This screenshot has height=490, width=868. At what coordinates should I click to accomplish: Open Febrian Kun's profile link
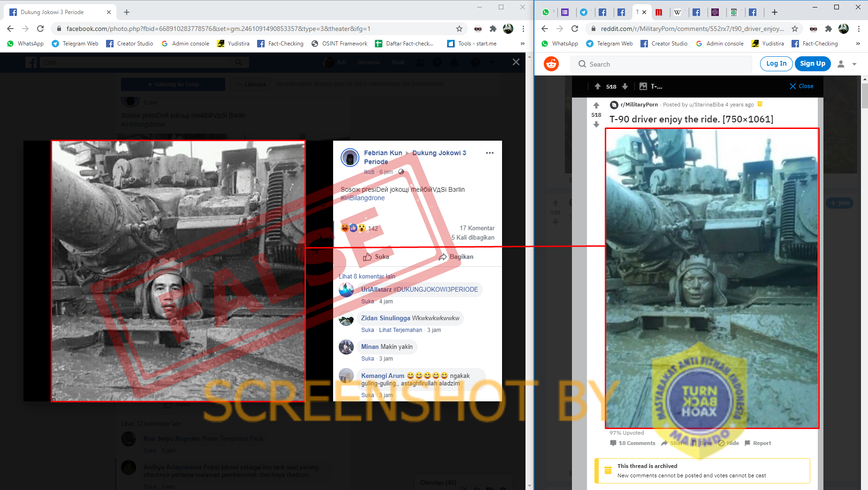[383, 153]
